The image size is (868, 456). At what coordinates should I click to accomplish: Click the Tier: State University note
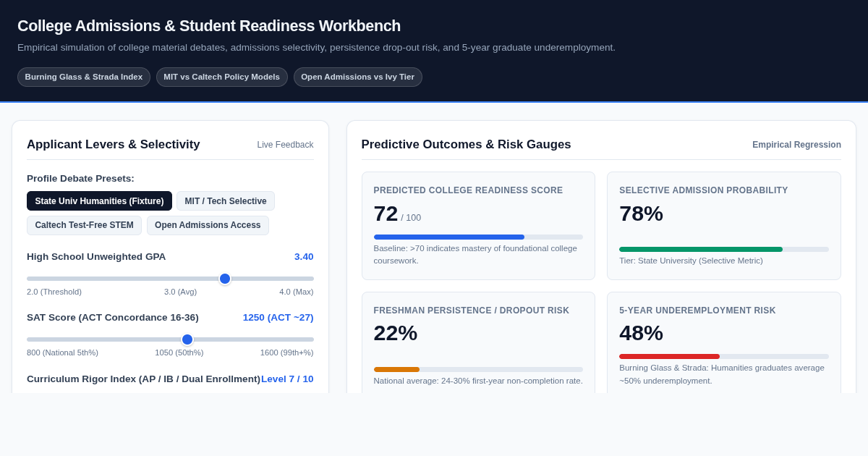[691, 261]
